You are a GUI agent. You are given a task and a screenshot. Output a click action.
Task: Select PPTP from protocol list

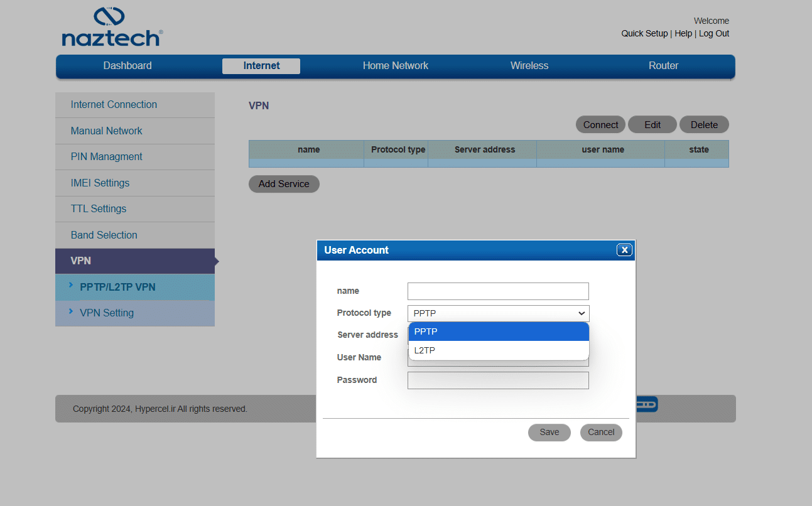tap(498, 331)
